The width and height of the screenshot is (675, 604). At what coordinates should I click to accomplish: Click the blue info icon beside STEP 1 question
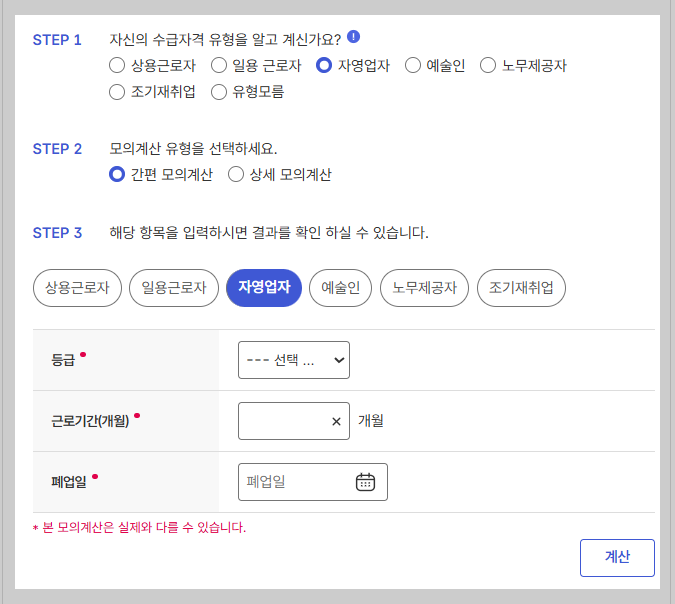pyautogui.click(x=353, y=37)
